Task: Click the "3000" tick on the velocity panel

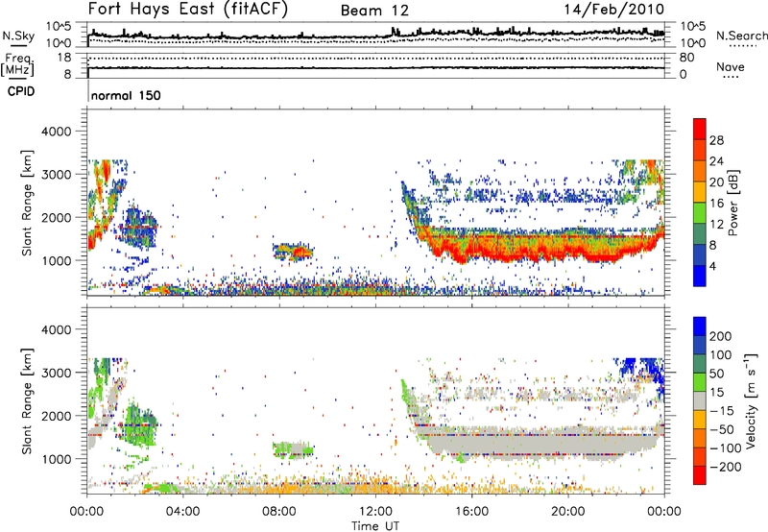Action: (x=56, y=373)
